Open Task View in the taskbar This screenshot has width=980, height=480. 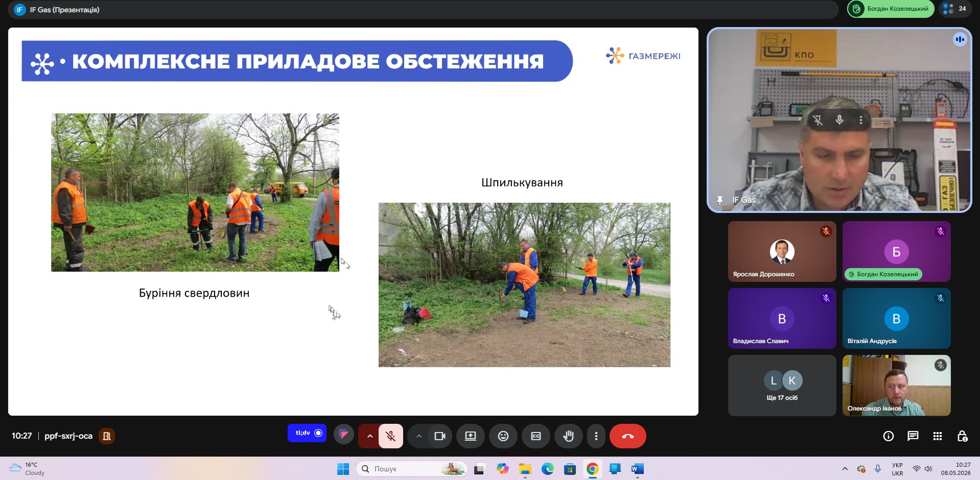(479, 469)
